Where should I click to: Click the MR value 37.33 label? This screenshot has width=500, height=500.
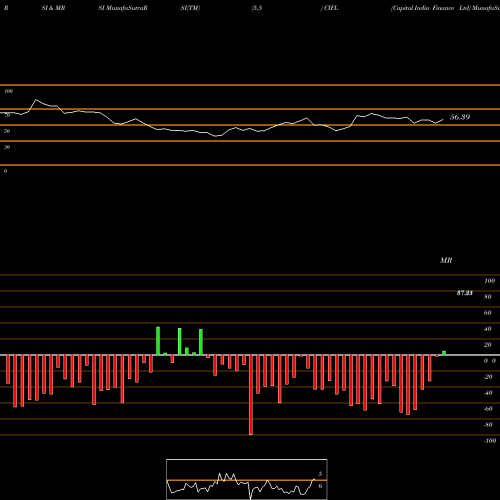click(x=465, y=293)
